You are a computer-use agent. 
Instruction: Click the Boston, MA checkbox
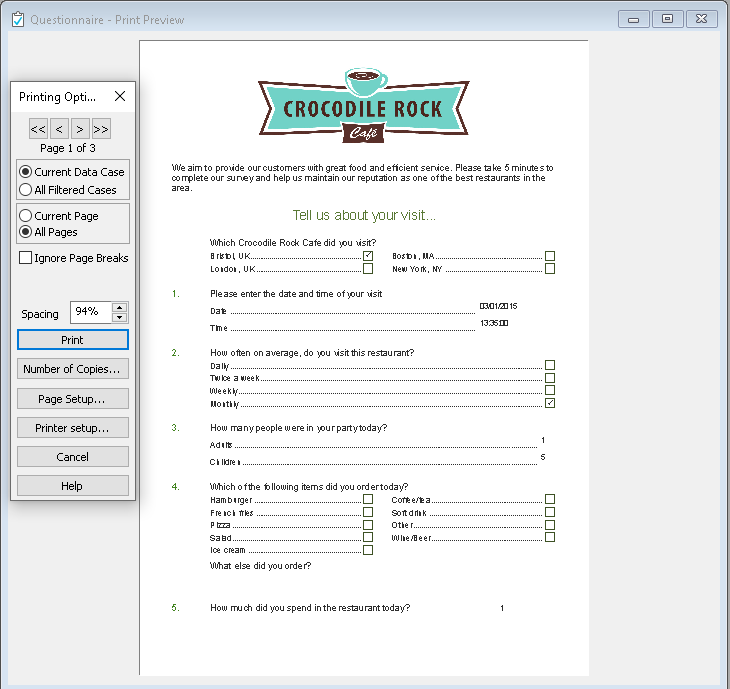coord(550,256)
